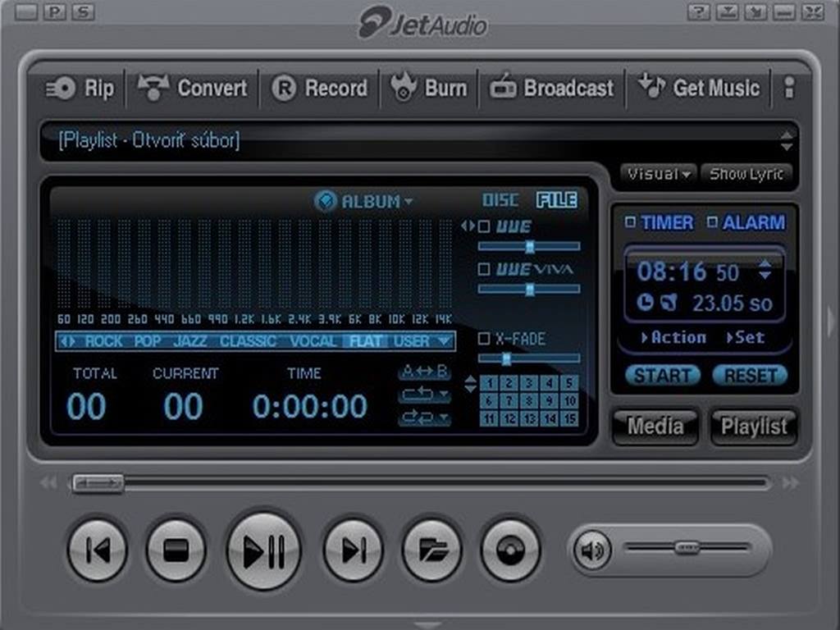Select the USER equalizer preset

click(412, 341)
